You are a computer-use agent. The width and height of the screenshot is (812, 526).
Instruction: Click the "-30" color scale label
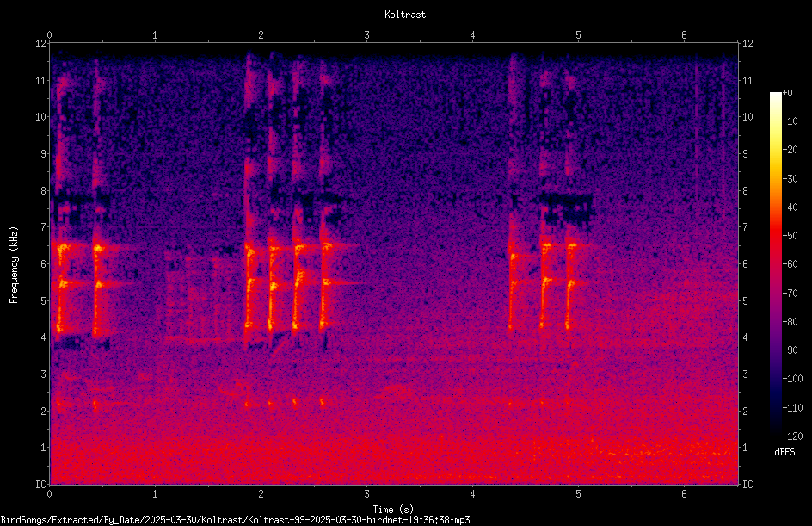pyautogui.click(x=790, y=179)
